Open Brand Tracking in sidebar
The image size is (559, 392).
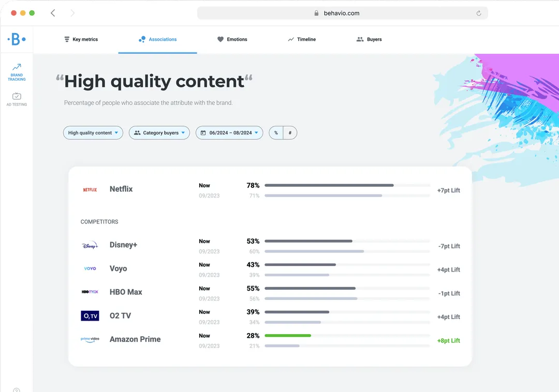[x=17, y=72]
